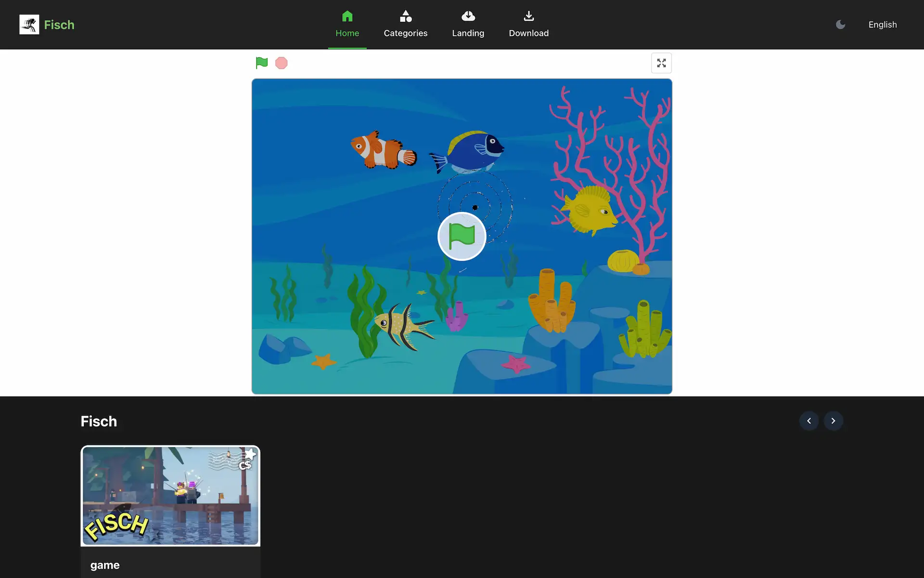Go to previous carousel slide

tap(809, 421)
